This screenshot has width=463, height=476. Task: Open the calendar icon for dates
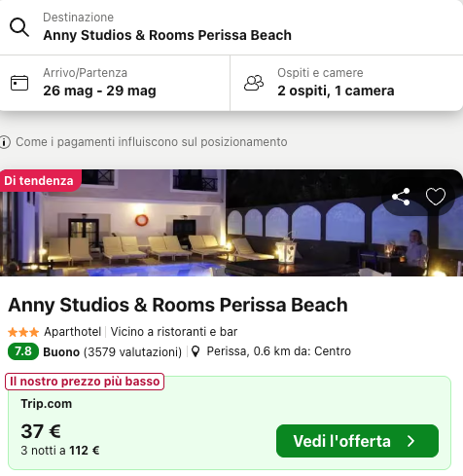(x=19, y=83)
